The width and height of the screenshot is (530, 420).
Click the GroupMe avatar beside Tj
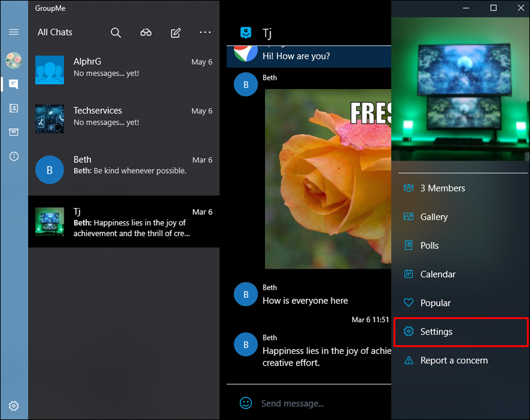[x=246, y=33]
